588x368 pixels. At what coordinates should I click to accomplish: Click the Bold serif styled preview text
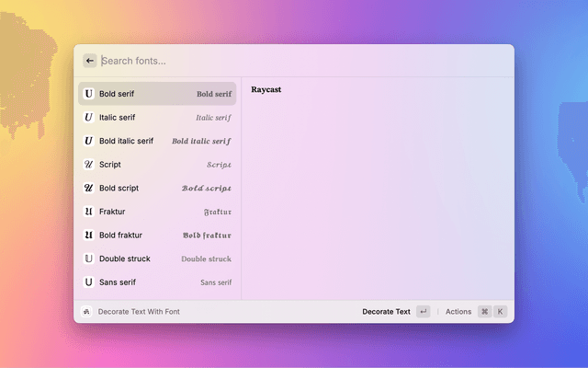(x=214, y=94)
